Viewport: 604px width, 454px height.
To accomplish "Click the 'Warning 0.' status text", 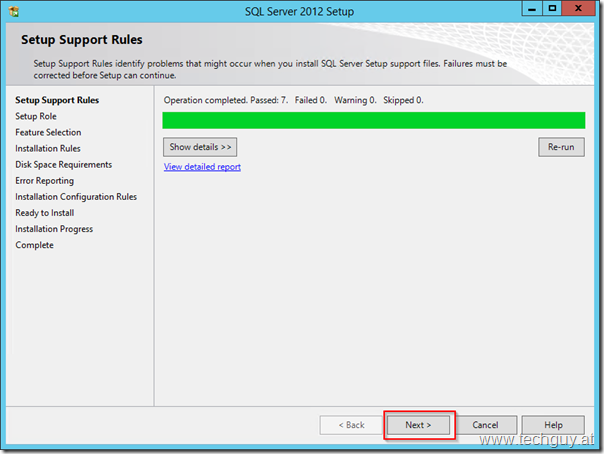I will pyautogui.click(x=355, y=101).
